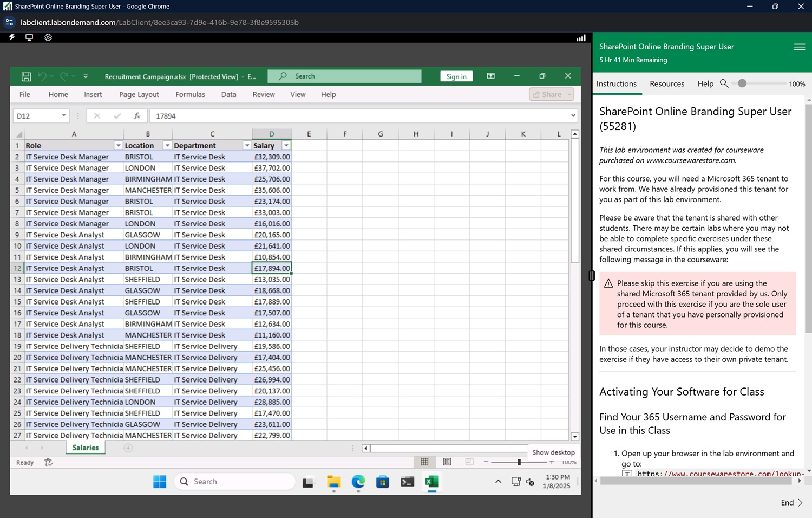The image size is (812, 518).
Task: Expand the formula bar chevron
Action: [573, 115]
